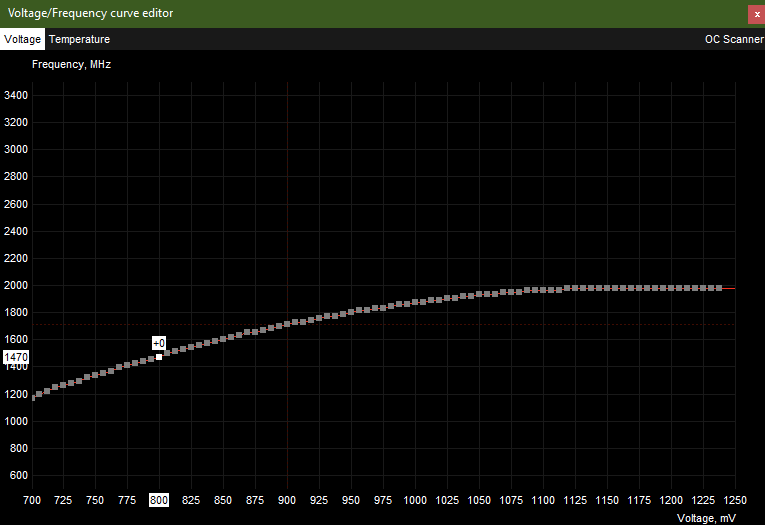Click the curve point at 750 mV
The image size is (765, 525).
[95, 375]
